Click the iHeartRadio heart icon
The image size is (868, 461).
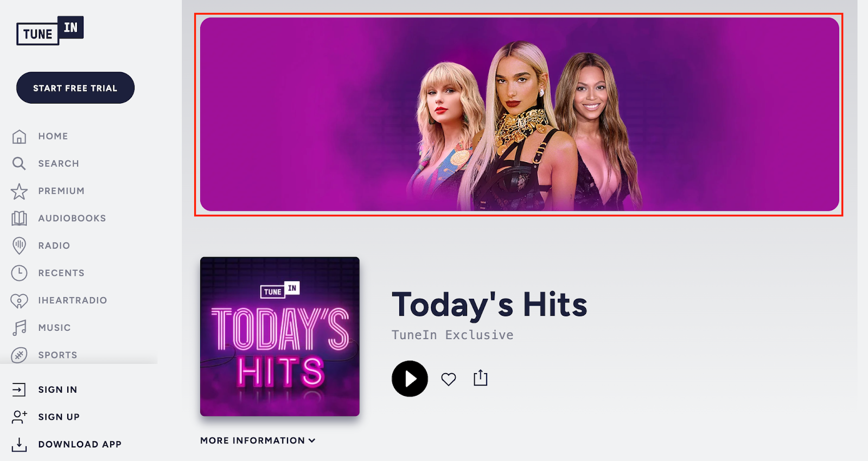click(x=19, y=300)
